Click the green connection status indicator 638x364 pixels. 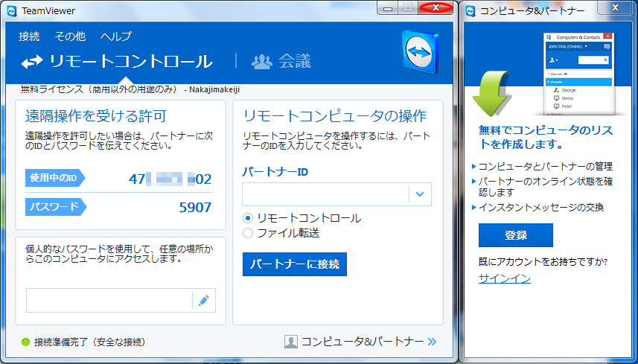coord(25,342)
